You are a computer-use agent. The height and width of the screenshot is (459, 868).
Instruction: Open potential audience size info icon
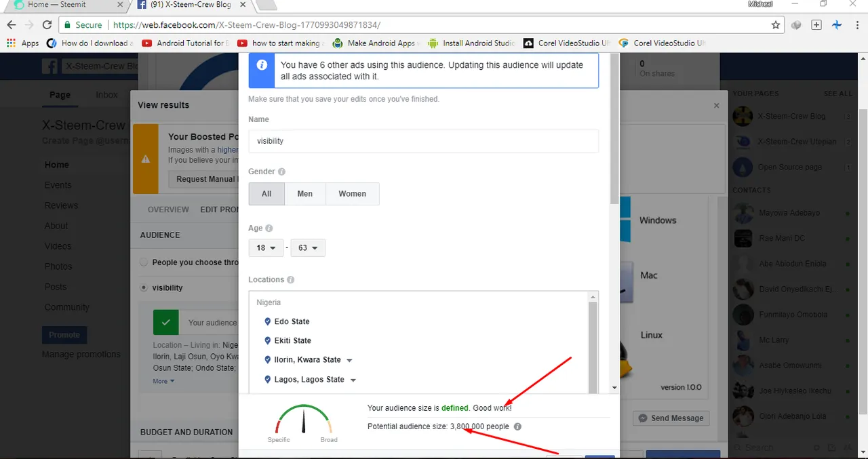tap(517, 426)
